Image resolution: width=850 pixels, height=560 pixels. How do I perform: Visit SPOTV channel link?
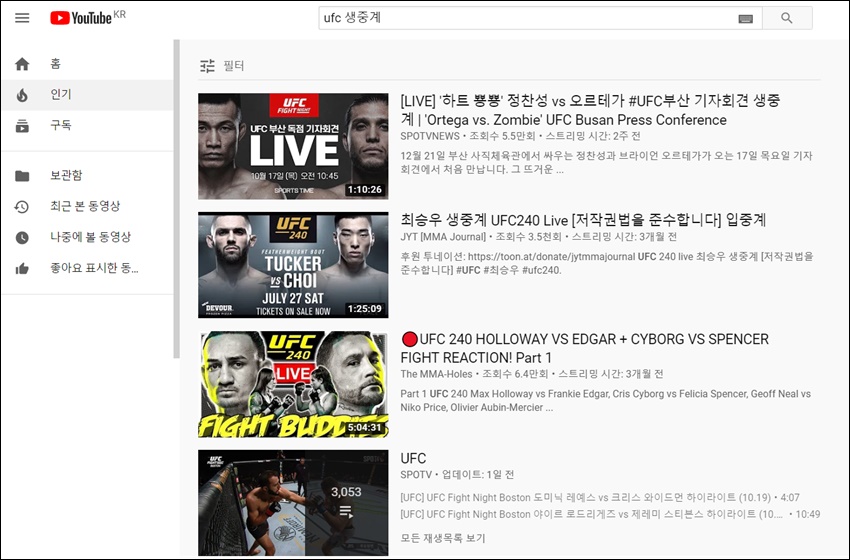pos(416,475)
